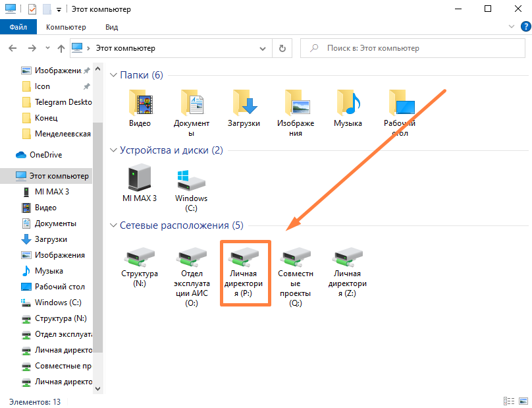
Task: Open the Компьютер ribbon tab
Action: (66, 27)
